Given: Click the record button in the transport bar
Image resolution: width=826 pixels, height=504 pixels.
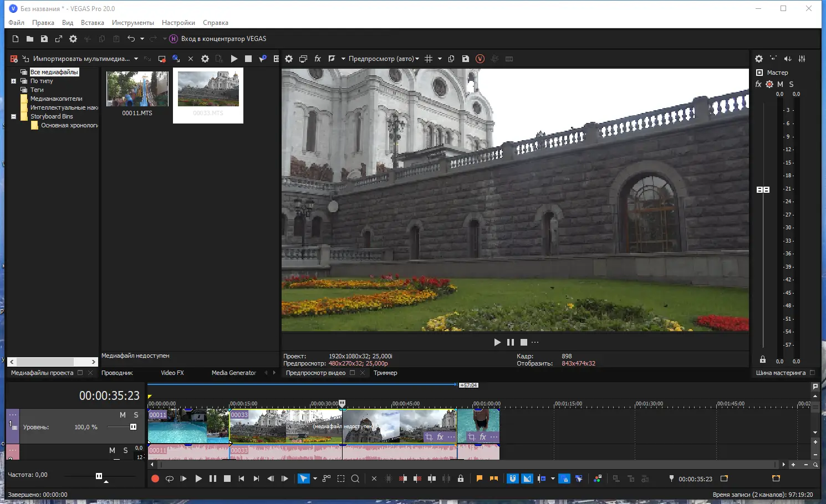Looking at the screenshot, I should click(x=155, y=479).
